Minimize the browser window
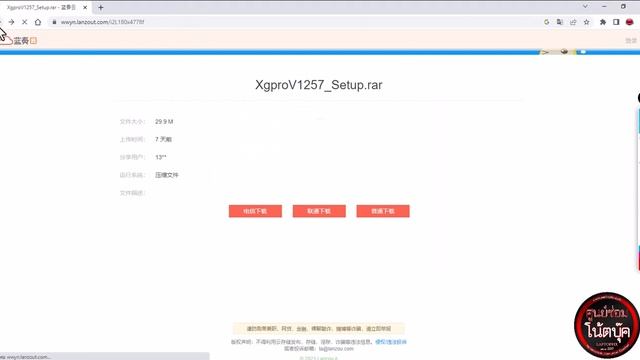This screenshot has height=360, width=640. tap(604, 7)
